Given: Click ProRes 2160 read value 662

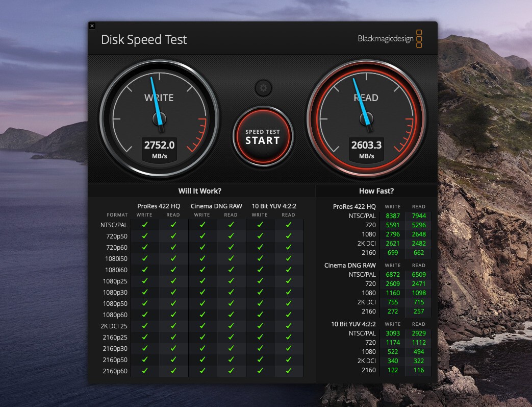Looking at the screenshot, I should click(419, 252).
